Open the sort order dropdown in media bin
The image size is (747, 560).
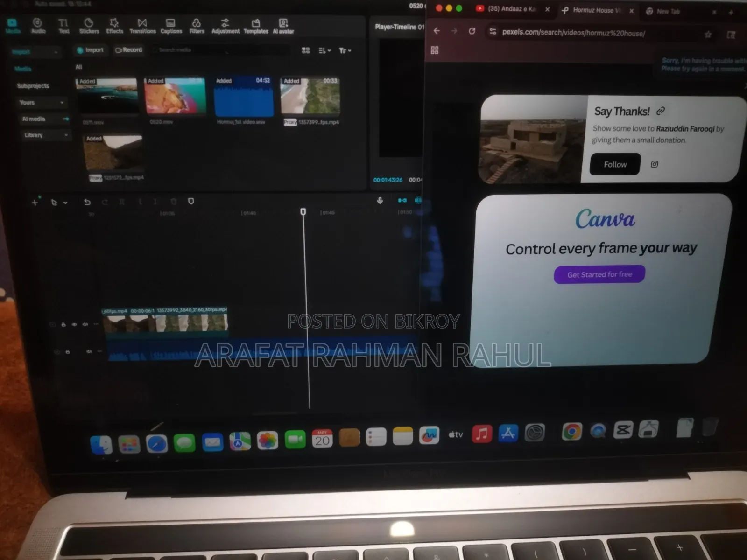(324, 50)
